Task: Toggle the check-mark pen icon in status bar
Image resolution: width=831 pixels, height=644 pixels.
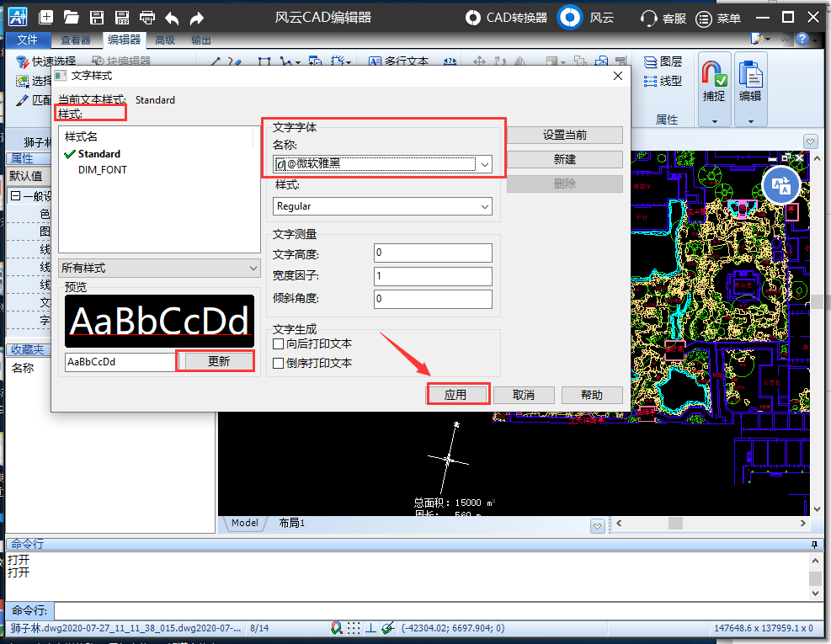Action: 388,628
